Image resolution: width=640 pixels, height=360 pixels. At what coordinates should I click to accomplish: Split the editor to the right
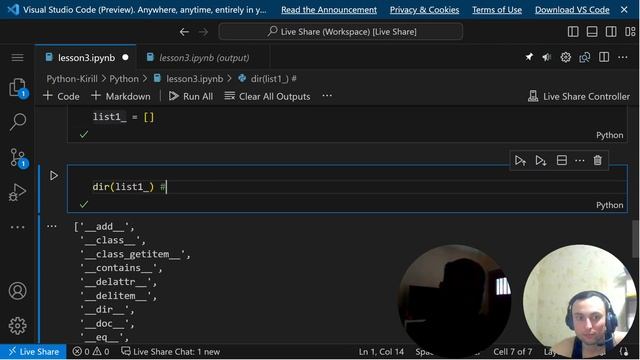point(604,57)
